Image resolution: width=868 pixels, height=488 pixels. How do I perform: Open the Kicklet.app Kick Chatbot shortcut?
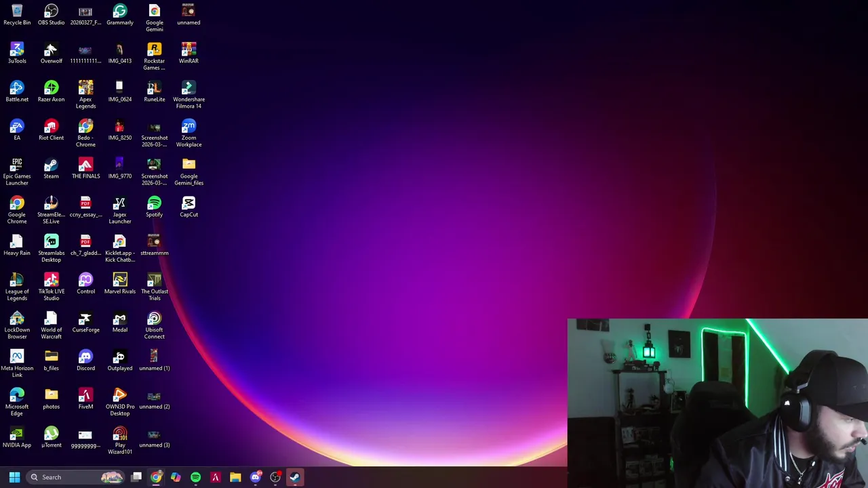[120, 248]
